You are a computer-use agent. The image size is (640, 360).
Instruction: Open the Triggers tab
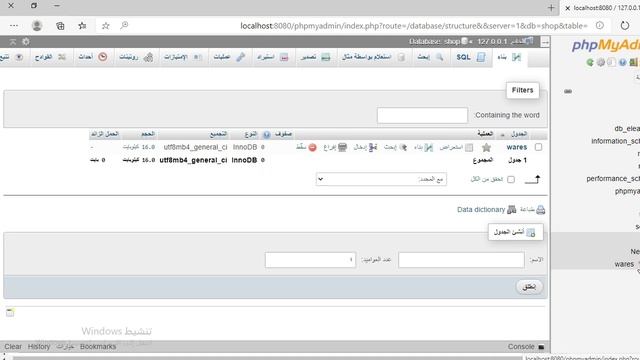point(50,57)
